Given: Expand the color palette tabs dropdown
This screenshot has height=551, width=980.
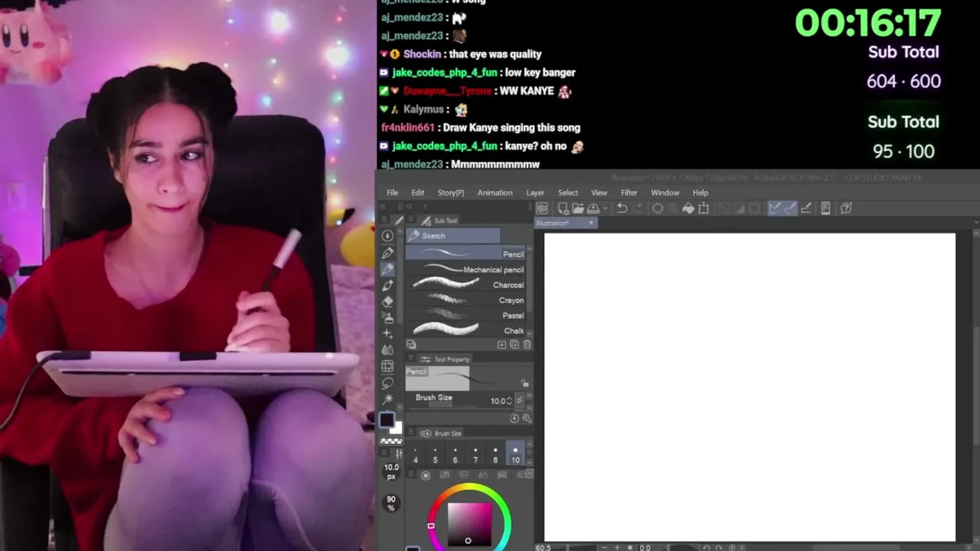Looking at the screenshot, I should (x=529, y=474).
